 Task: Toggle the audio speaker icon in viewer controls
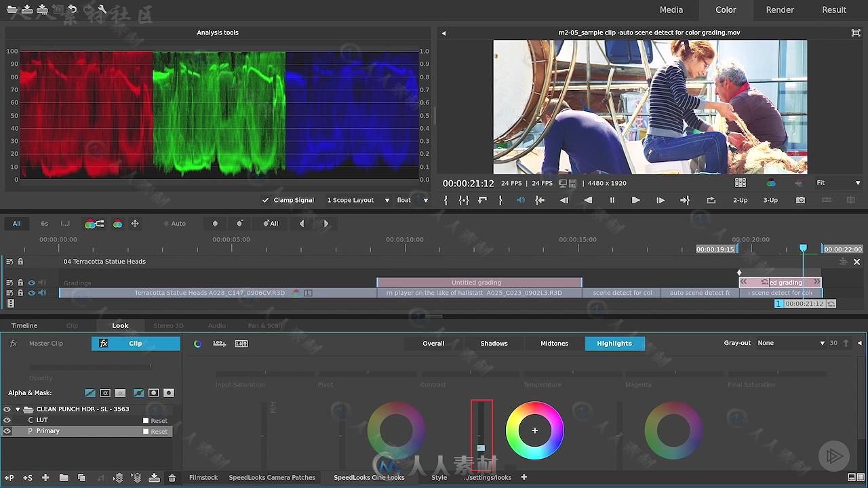[x=521, y=200]
